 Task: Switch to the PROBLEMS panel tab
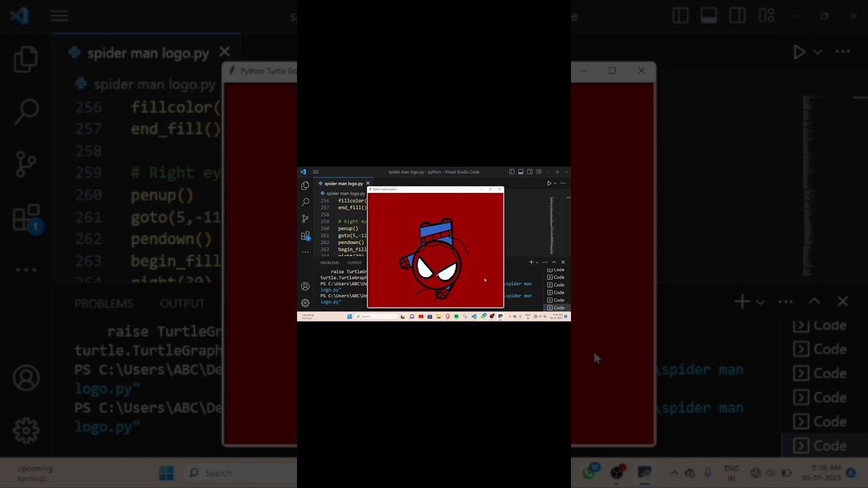click(x=330, y=263)
